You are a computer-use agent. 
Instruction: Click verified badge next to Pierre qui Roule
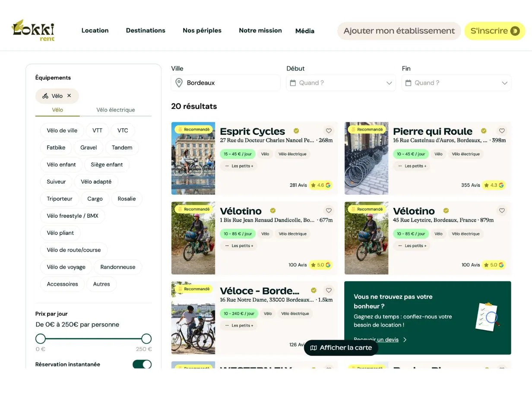(484, 131)
